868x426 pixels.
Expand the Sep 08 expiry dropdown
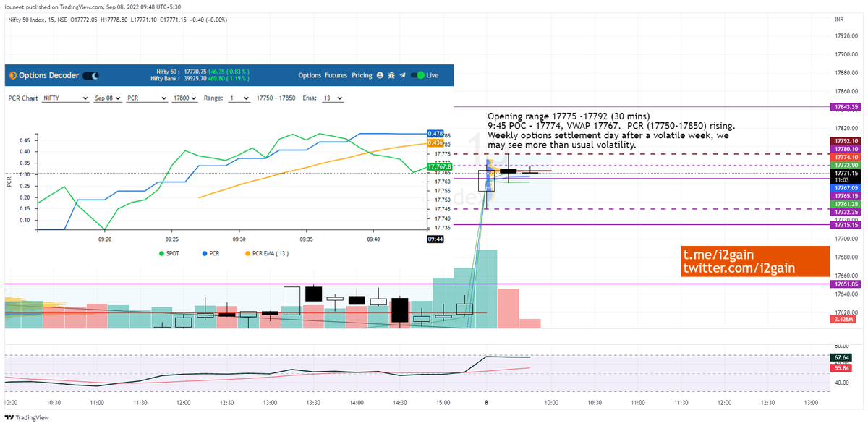pos(107,98)
